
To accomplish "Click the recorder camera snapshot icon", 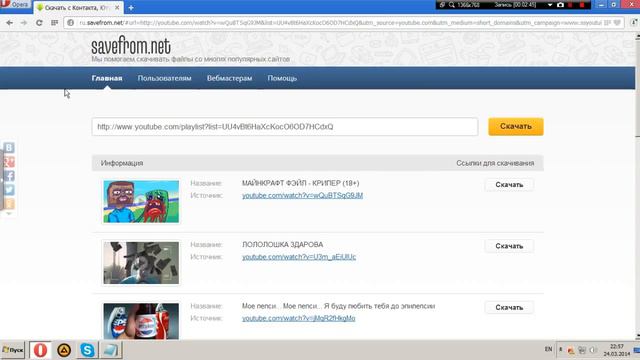I will pos(560,5).
